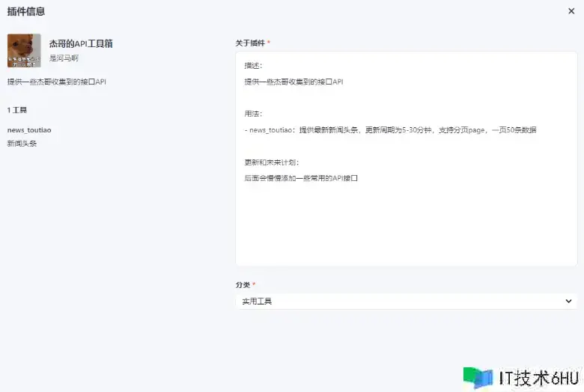Click the plugin name 杰哥的API工具箱

81,44
